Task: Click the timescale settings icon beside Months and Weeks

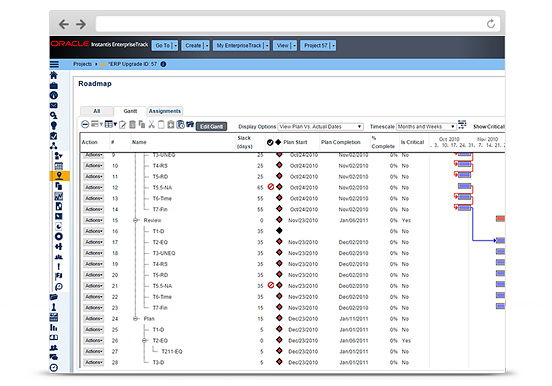Action: coord(462,124)
